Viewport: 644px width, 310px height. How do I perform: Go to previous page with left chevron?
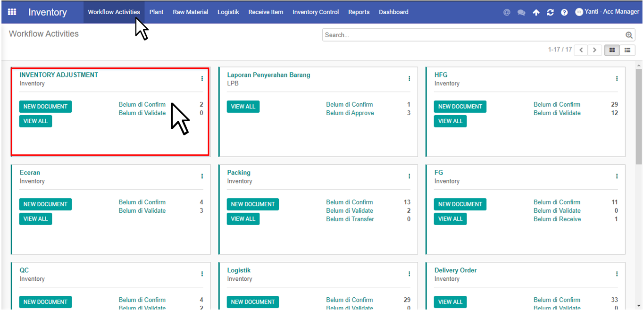click(x=581, y=50)
